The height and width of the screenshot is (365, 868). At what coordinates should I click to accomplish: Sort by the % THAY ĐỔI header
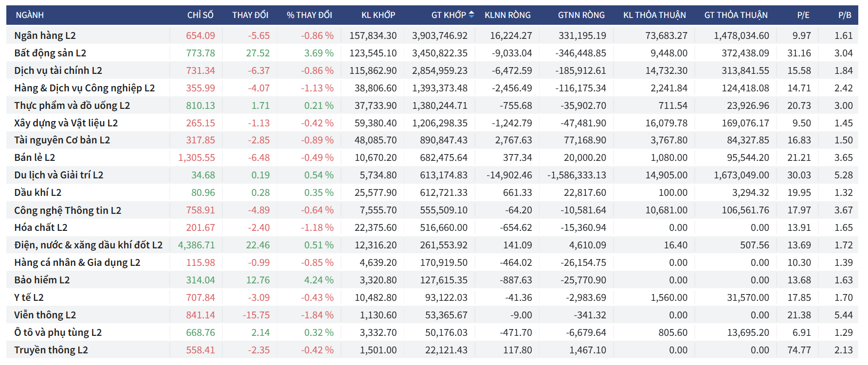pyautogui.click(x=309, y=15)
